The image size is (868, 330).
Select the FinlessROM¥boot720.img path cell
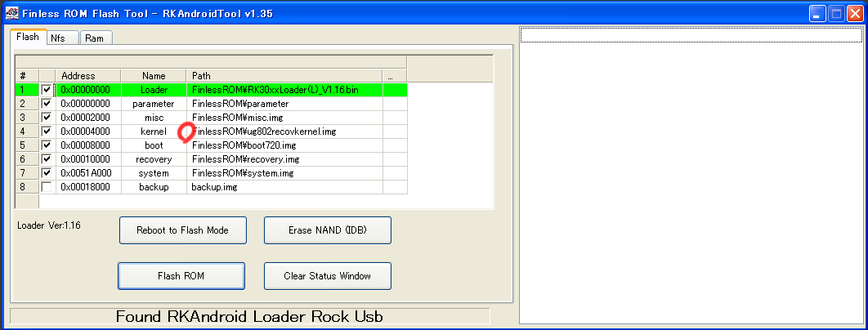click(284, 145)
